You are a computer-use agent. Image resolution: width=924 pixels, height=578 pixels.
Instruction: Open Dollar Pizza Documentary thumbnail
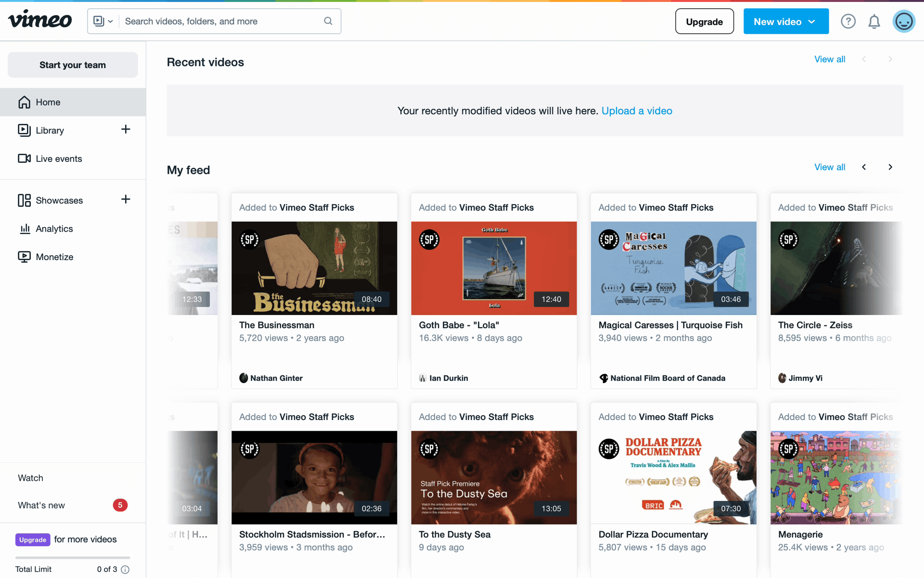pyautogui.click(x=673, y=477)
